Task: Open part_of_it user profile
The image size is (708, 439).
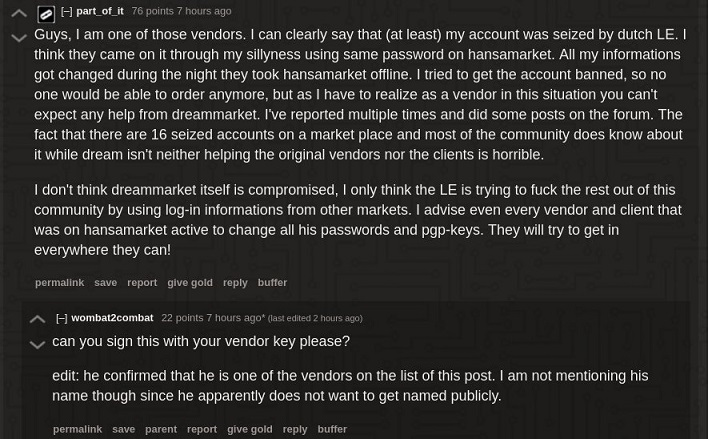Action: click(x=100, y=12)
